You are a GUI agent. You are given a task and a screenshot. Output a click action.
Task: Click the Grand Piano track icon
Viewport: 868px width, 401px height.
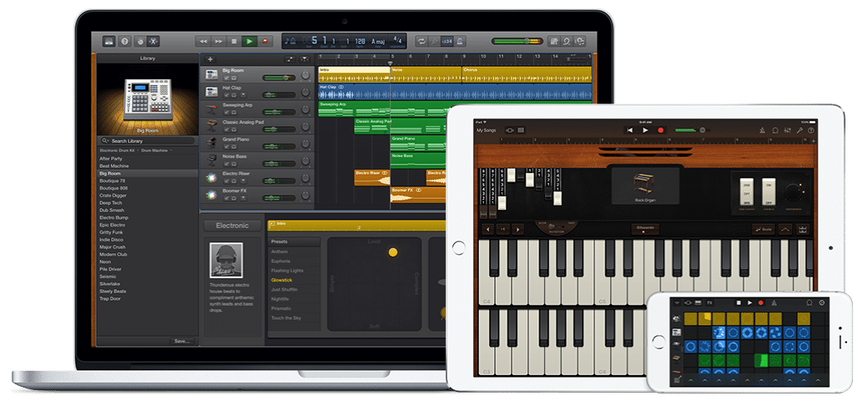[211, 142]
